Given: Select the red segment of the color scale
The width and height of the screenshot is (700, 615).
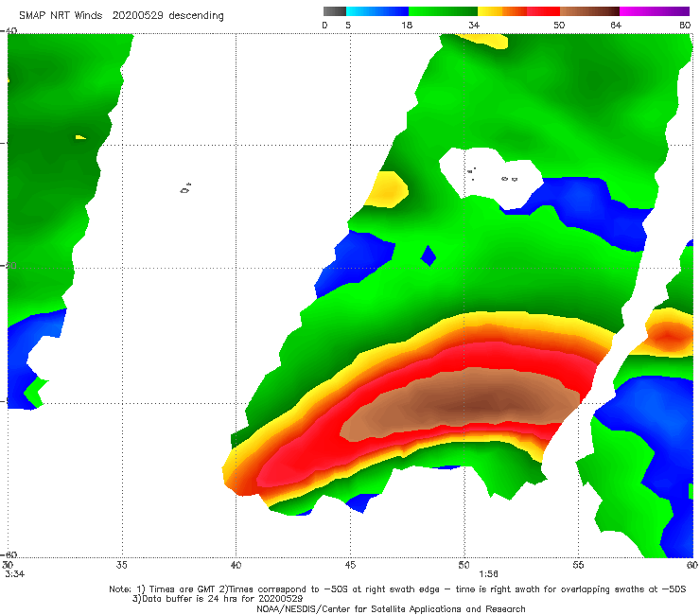Looking at the screenshot, I should 543,11.
